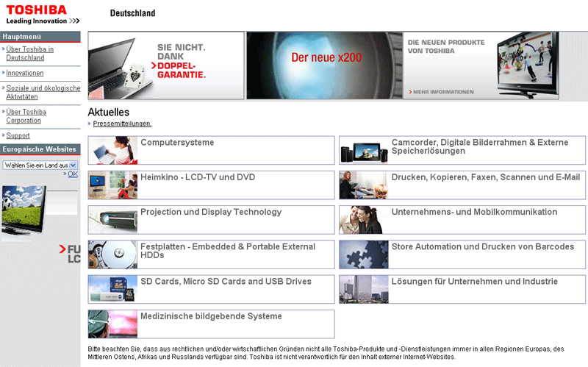Click the Doppel-Garantie laptop banner

(x=166, y=65)
